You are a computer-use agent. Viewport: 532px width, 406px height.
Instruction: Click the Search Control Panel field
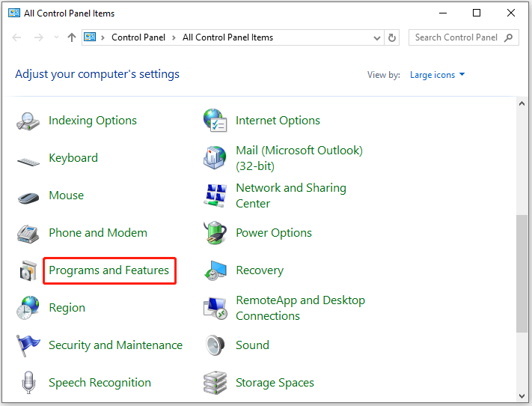[456, 37]
